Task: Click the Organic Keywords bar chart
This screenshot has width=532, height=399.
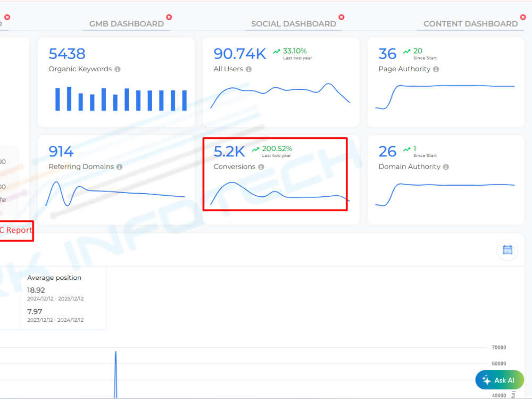Action: pos(121,99)
